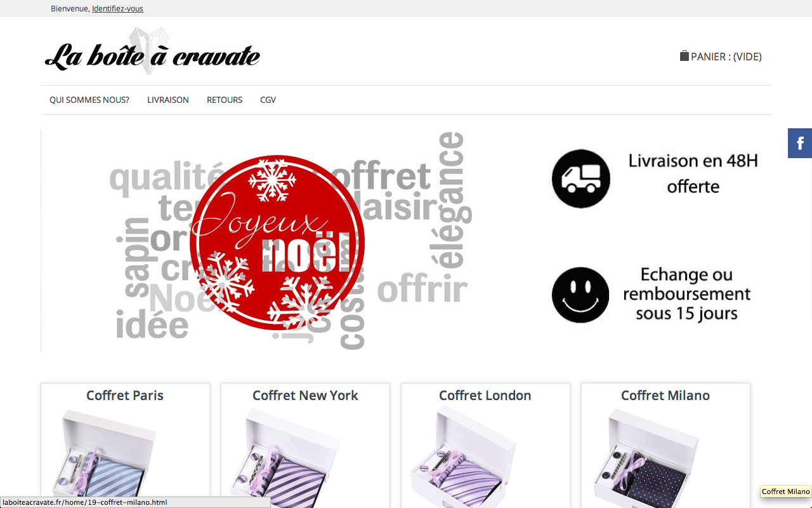812x508 pixels.
Task: Open the Coffret New York title link
Action: click(x=305, y=396)
